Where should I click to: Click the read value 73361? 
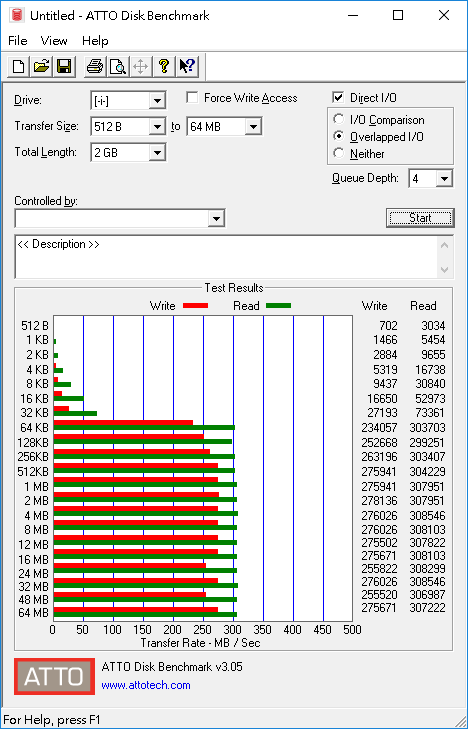tap(430, 412)
